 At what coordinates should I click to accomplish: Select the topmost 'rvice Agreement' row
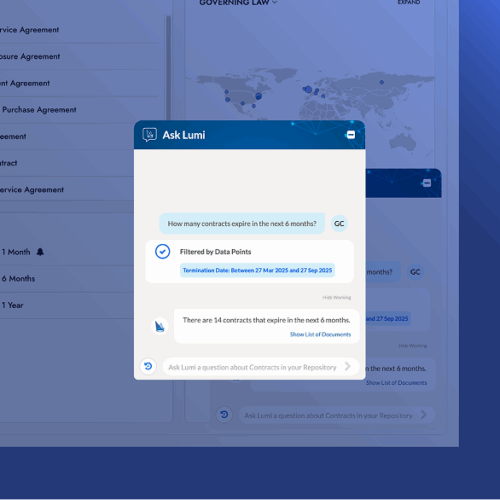click(79, 30)
